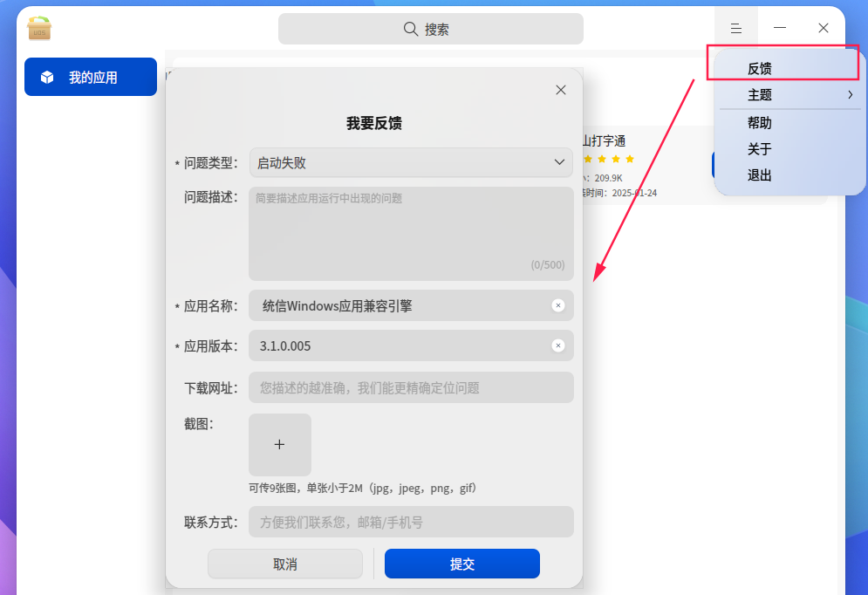Close the app store window
This screenshot has height=595, width=868.
[x=824, y=28]
